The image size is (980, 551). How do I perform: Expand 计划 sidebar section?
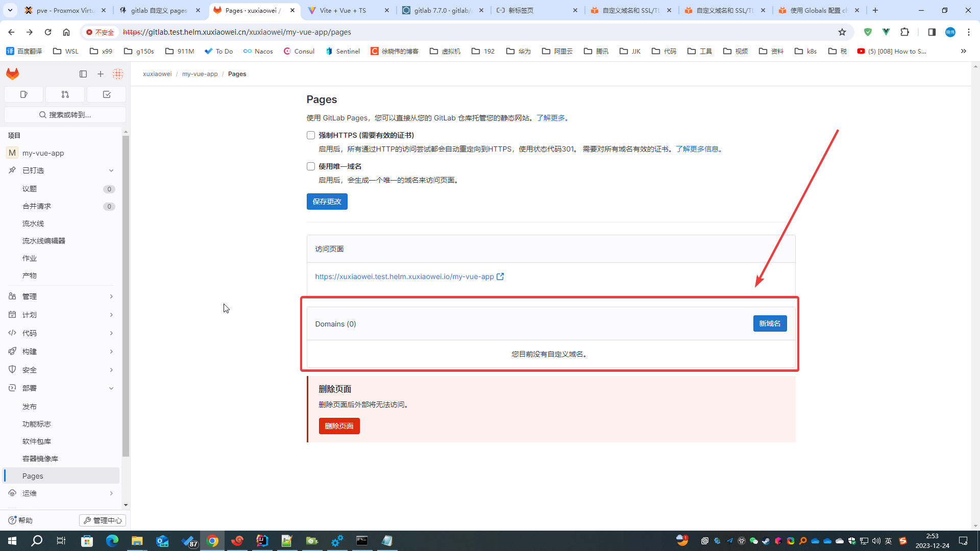pos(61,315)
